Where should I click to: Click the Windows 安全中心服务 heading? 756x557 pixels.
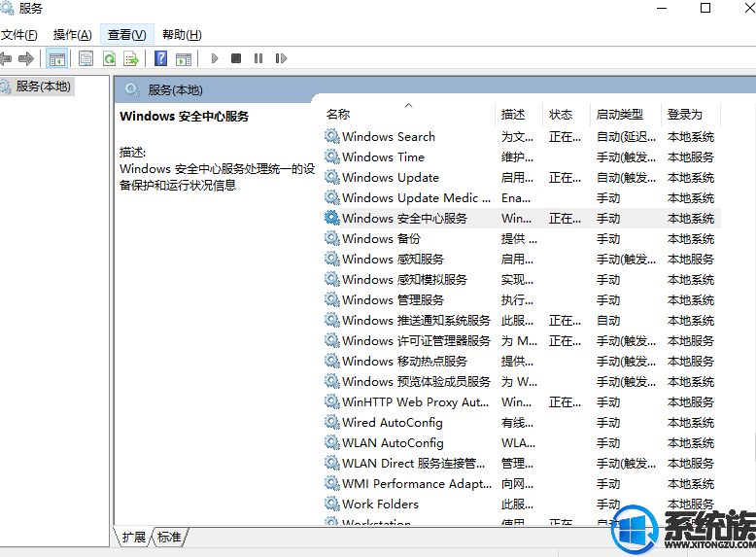[185, 117]
